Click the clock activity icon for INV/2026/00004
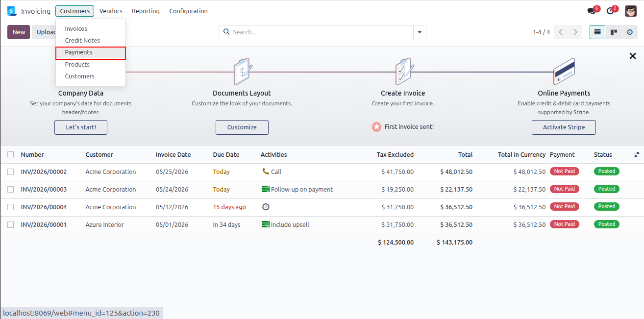644x319 pixels. [266, 207]
